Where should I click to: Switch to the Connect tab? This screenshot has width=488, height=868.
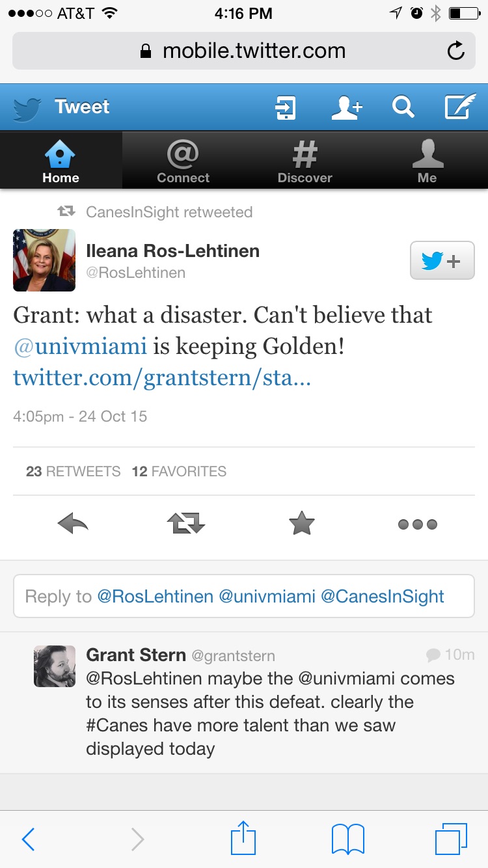tap(183, 161)
